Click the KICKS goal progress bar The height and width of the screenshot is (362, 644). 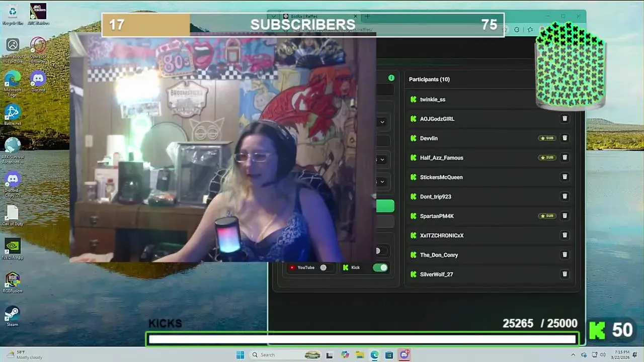(362, 339)
